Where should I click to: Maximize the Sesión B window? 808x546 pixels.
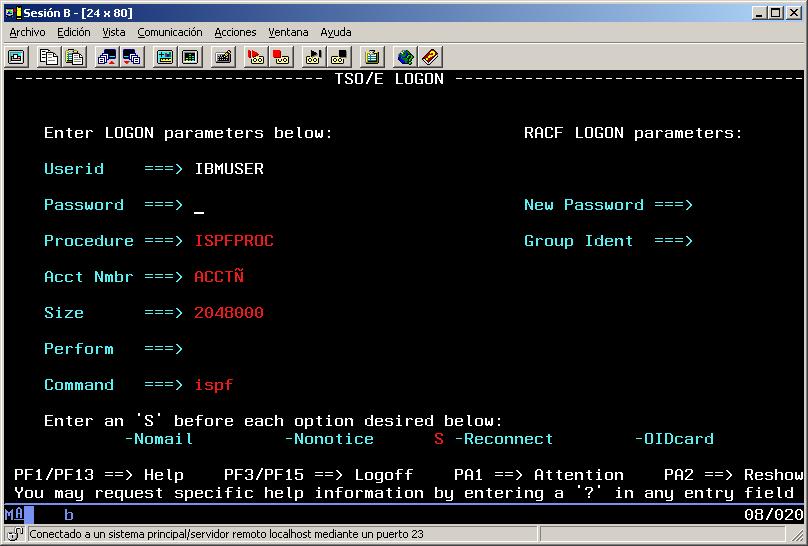[776, 13]
